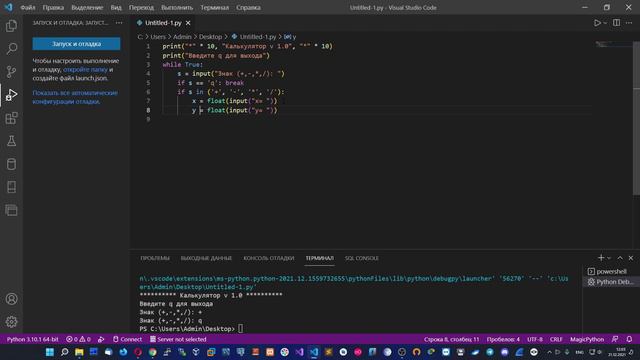The image size is (640, 360).
Task: Open the database cylinder view in activity bar
Action: pos(11,164)
